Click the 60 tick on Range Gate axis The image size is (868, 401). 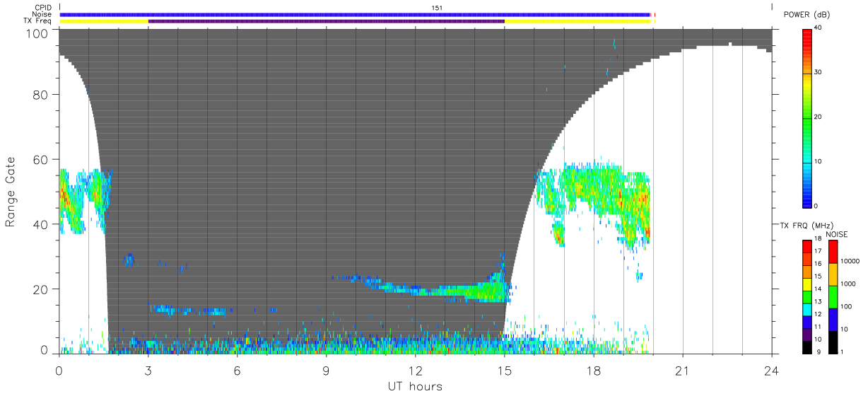[x=42, y=160]
